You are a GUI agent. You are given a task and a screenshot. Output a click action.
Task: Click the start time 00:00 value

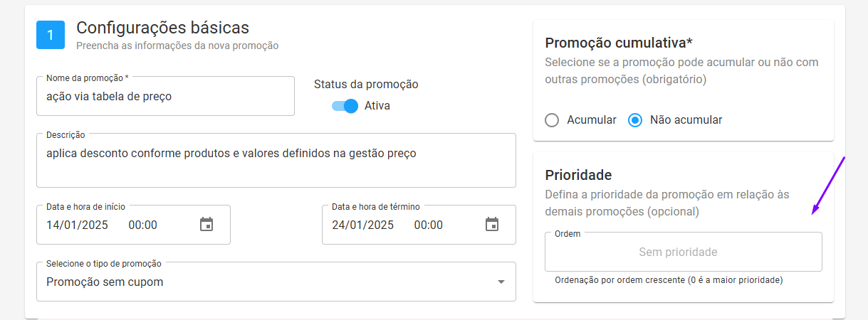pyautogui.click(x=143, y=225)
